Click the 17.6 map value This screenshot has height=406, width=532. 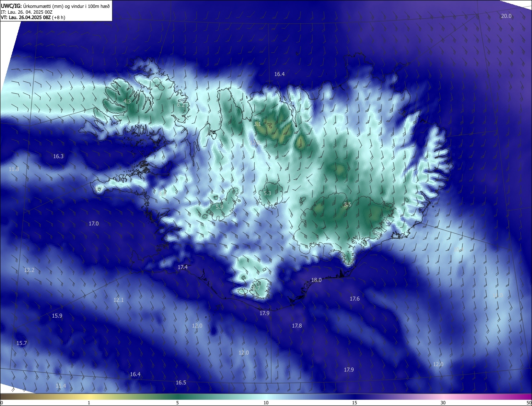point(355,299)
